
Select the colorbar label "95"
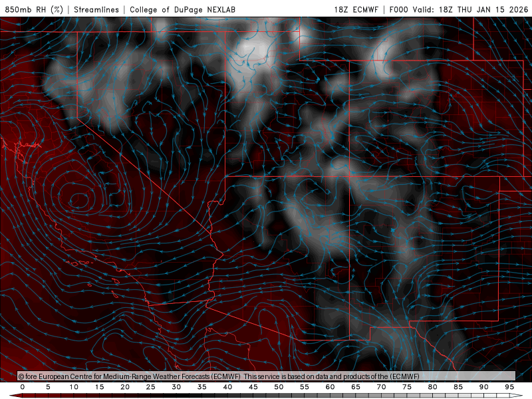tap(509, 387)
